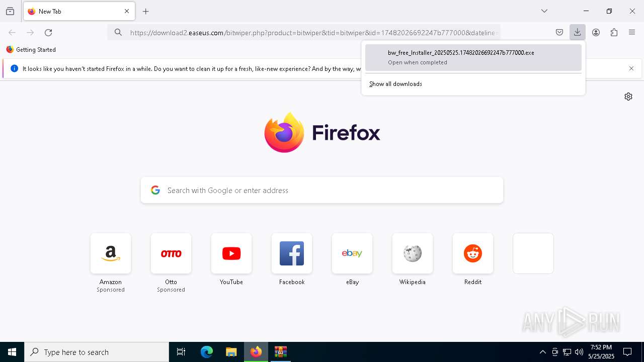Open the Action Center notifications icon

(627, 352)
